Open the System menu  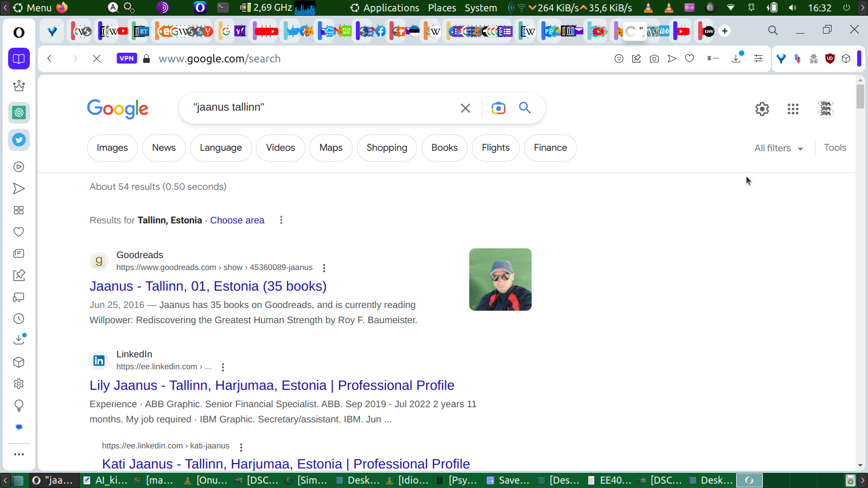(481, 8)
